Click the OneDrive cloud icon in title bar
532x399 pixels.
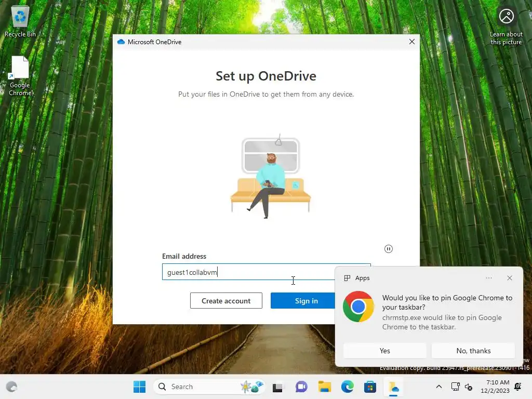121,42
